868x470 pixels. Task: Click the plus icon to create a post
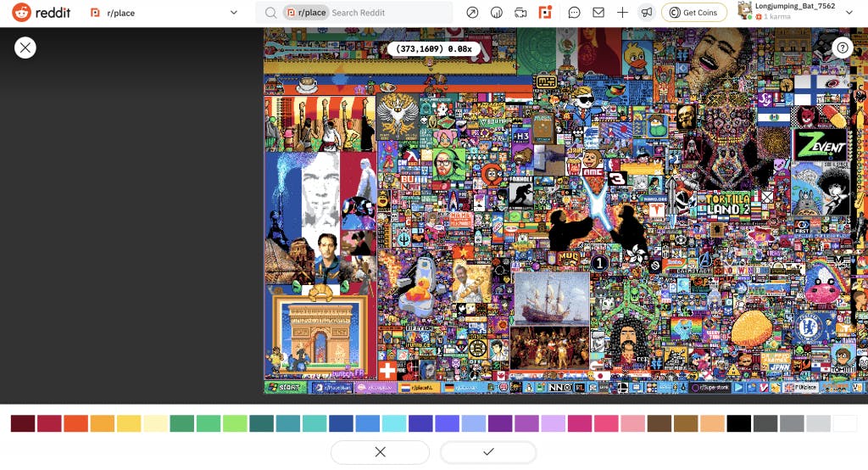pos(622,12)
